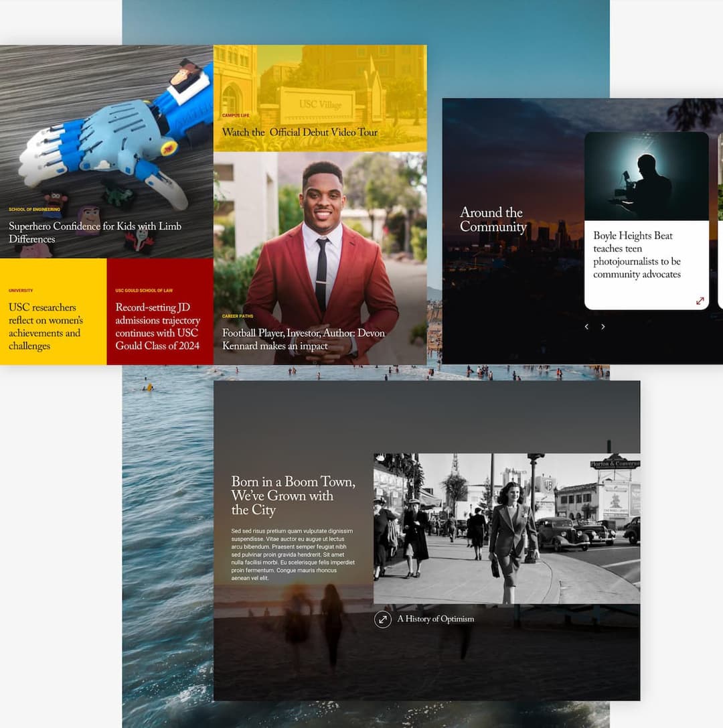Click the red expand arrow on Boyle Heights card
Viewport: 723px width, 728px height.
point(700,301)
